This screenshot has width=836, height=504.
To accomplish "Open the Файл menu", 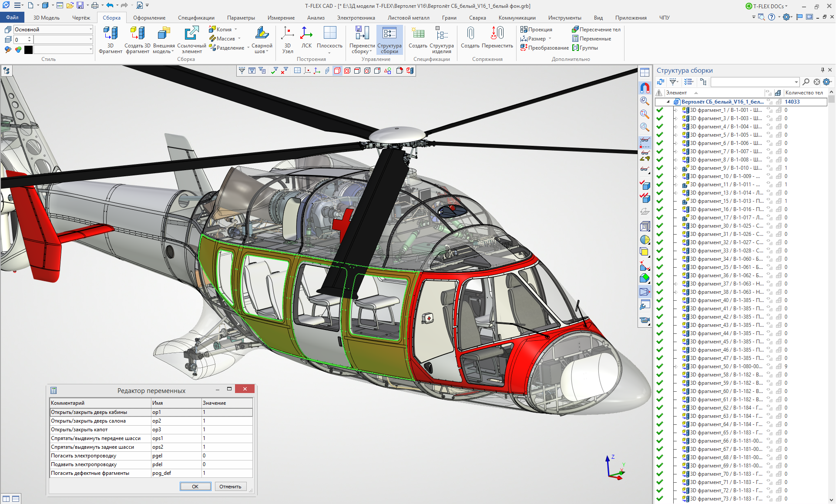I will coord(12,17).
